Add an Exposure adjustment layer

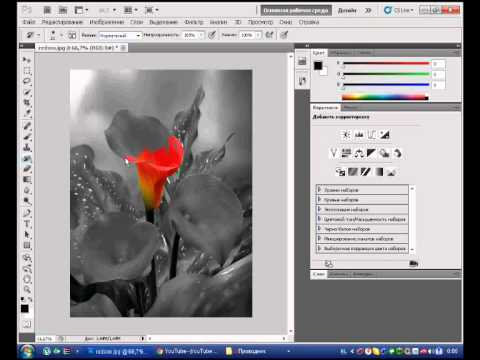(385, 135)
